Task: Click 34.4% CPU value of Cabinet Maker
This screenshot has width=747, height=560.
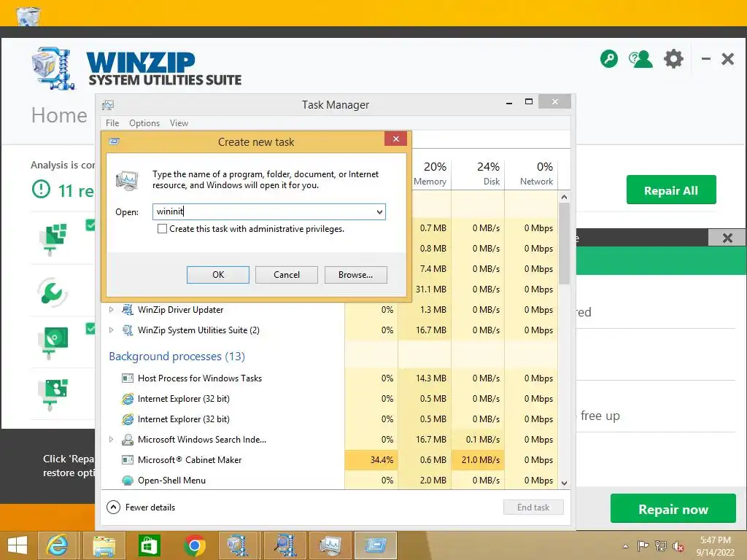Action: [x=382, y=460]
